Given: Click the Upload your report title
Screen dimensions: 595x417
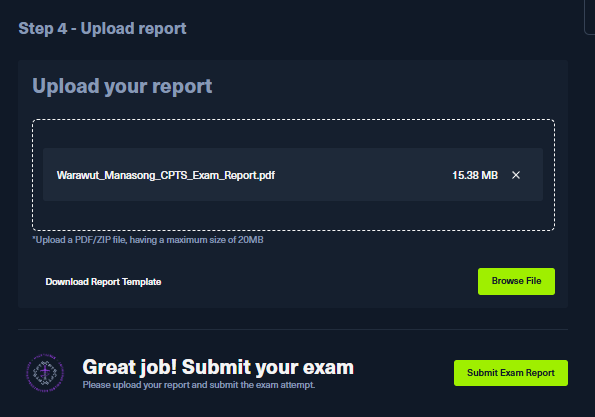Looking at the screenshot, I should click(122, 86).
